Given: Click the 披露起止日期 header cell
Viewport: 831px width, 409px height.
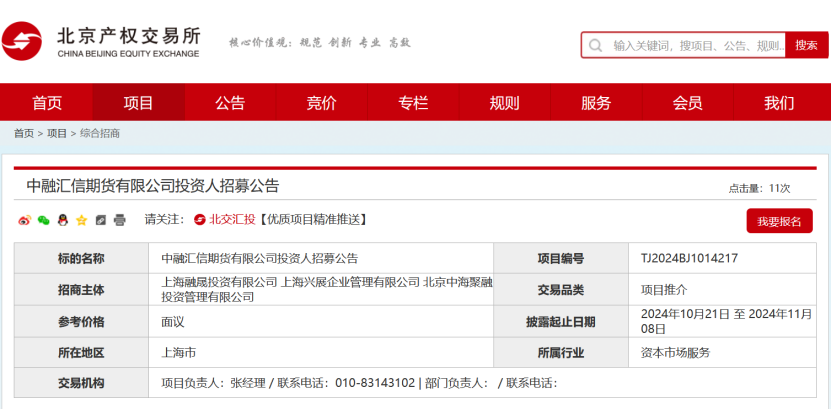Looking at the screenshot, I should (561, 321).
